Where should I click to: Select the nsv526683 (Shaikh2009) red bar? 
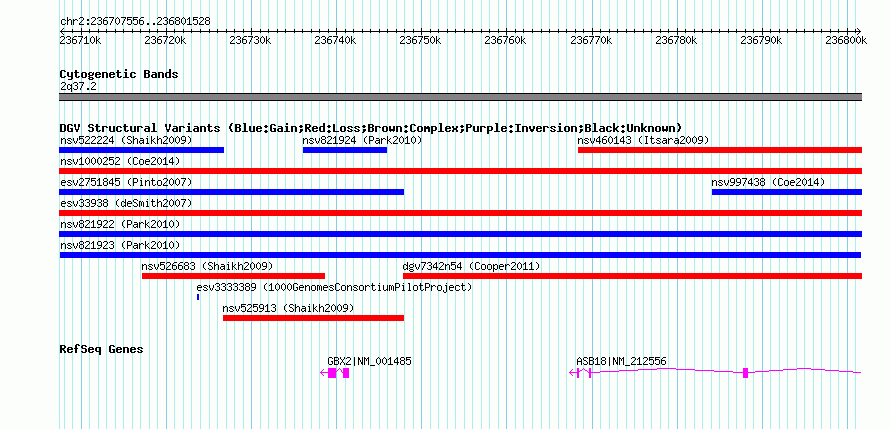click(x=233, y=276)
